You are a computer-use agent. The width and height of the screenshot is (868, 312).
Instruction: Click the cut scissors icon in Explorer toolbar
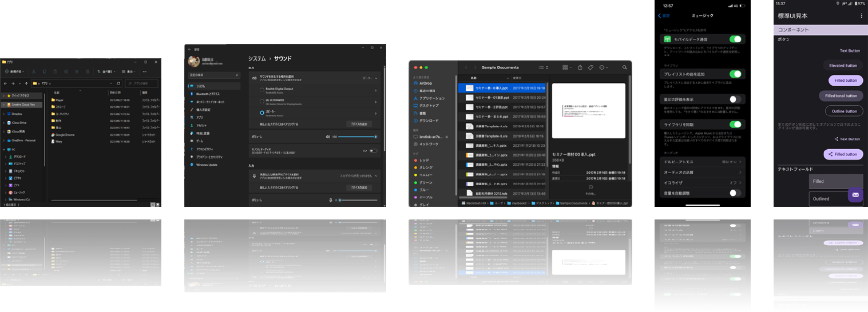click(x=34, y=71)
